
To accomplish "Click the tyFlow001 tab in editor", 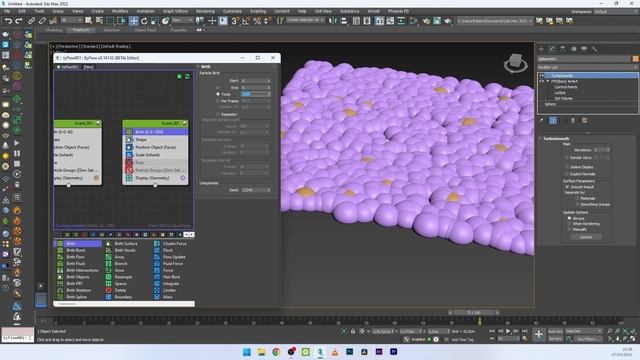I will coord(68,67).
